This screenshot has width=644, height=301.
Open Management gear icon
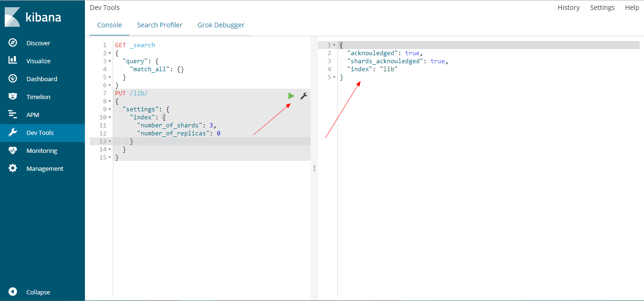pos(13,168)
